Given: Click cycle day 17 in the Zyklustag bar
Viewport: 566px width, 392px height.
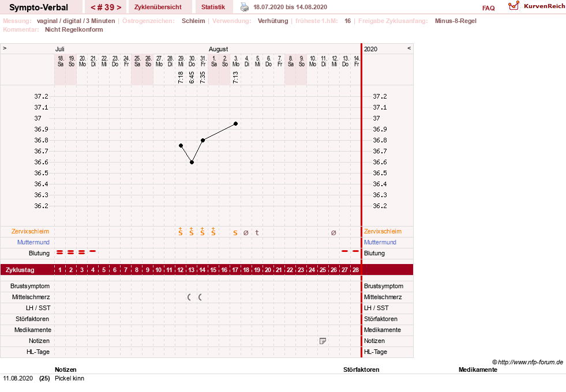Looking at the screenshot, I should point(235,270).
